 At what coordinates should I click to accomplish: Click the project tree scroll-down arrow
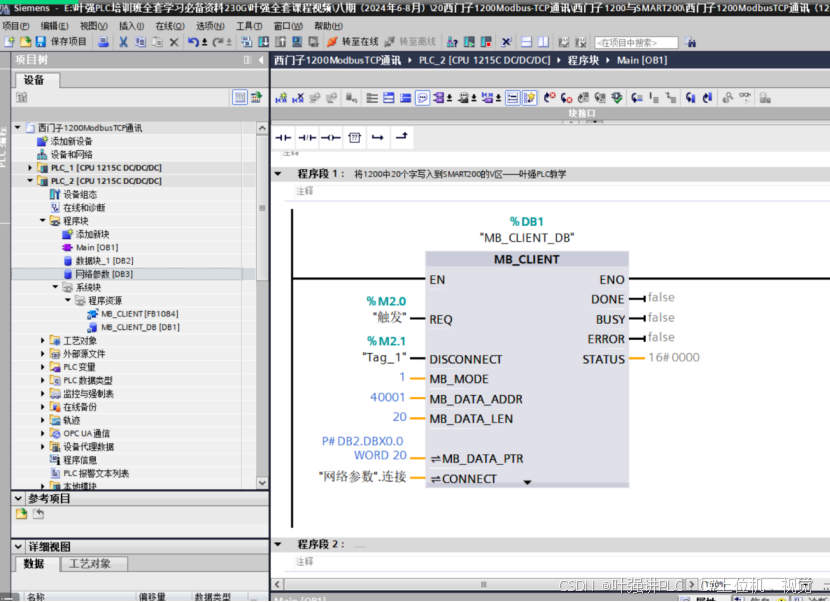[x=263, y=482]
